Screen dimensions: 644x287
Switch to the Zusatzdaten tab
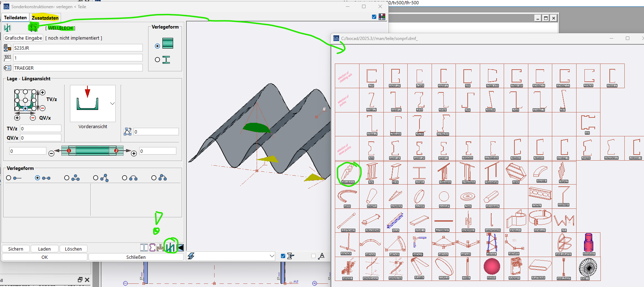point(45,17)
